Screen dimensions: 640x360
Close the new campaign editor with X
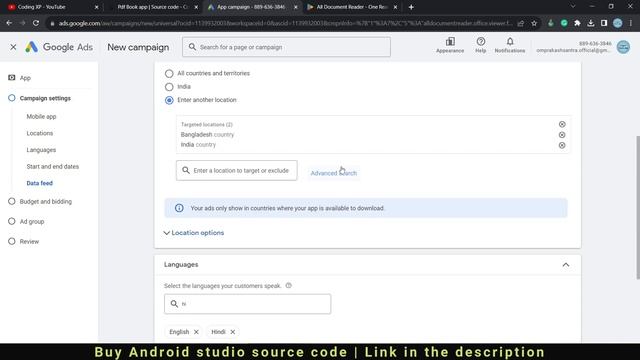click(13, 47)
